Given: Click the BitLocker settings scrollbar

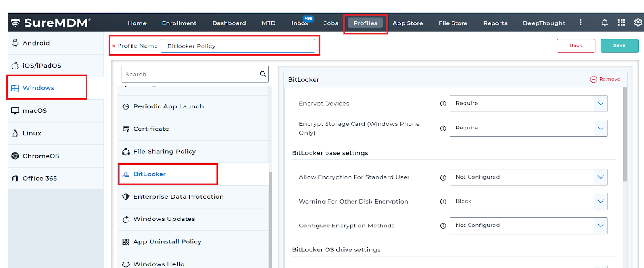Looking at the screenshot, I should (625, 135).
